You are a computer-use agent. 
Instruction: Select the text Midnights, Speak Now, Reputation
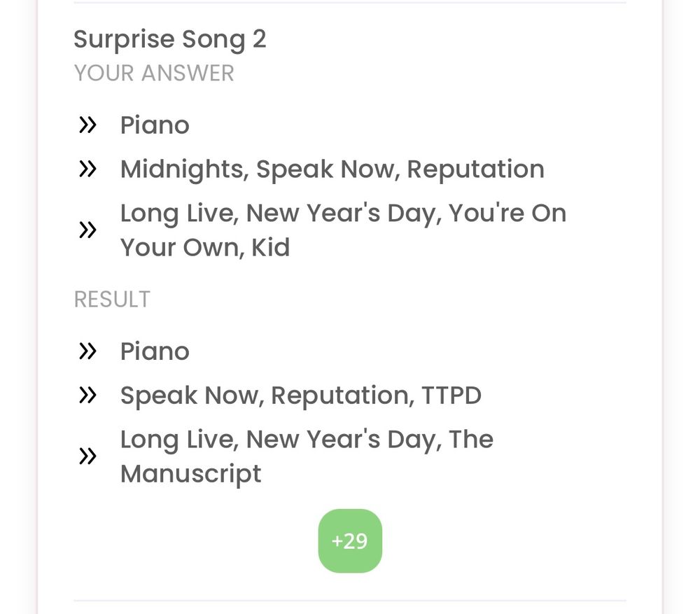tap(332, 169)
